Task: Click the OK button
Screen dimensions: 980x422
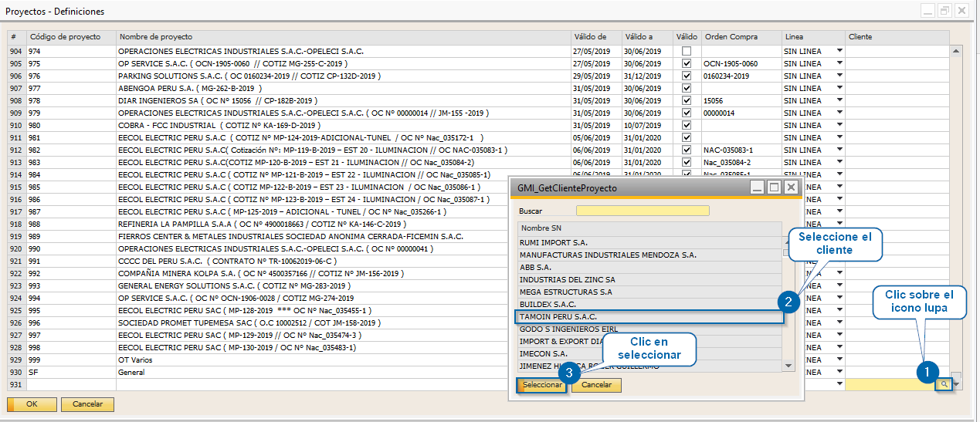Action: [x=32, y=404]
